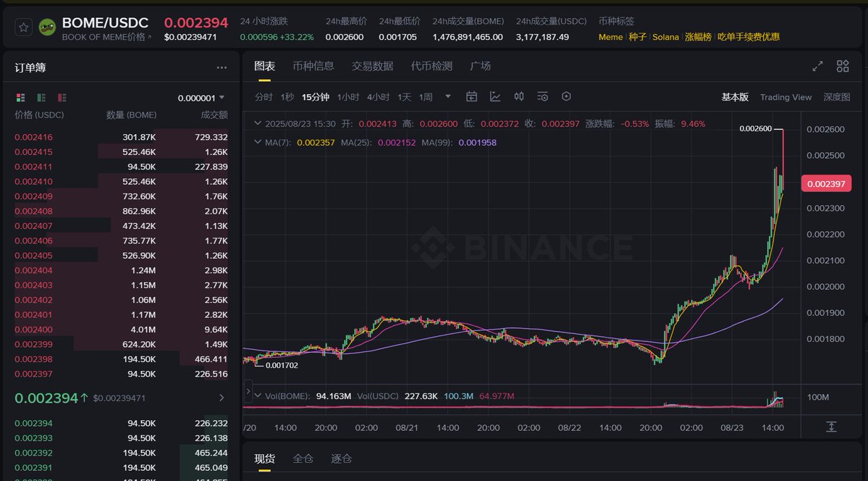
Task: Click the 吃单手续费优惠 tag
Action: pos(749,37)
